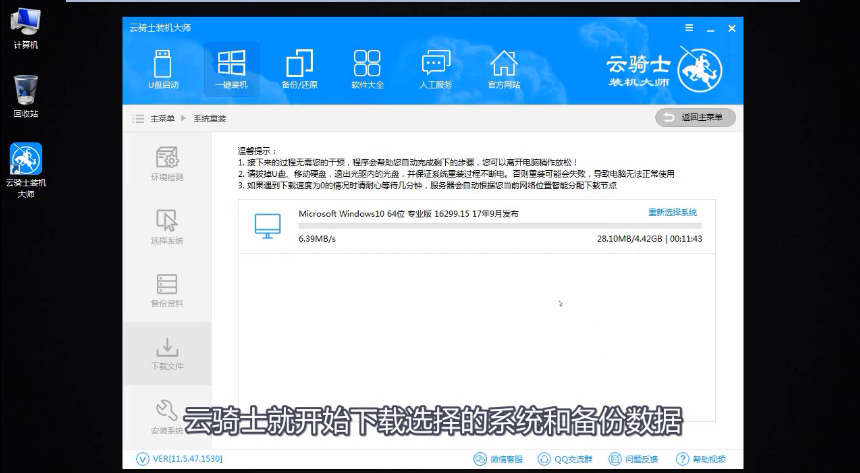
Task: Select the 下载文件 step
Action: click(167, 353)
